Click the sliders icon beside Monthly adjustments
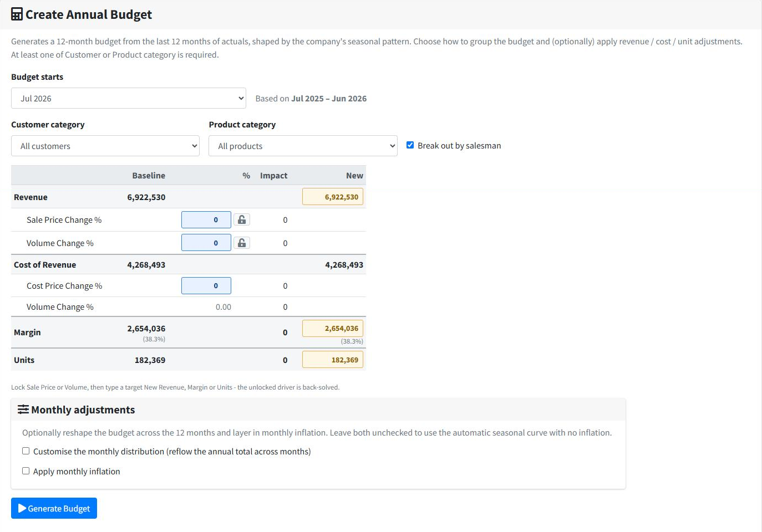 click(x=23, y=410)
